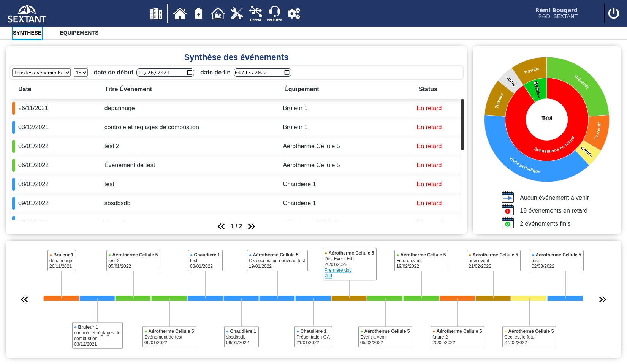The image size is (627, 364).
Task: Click the buildings icon in header
Action: coord(156,14)
